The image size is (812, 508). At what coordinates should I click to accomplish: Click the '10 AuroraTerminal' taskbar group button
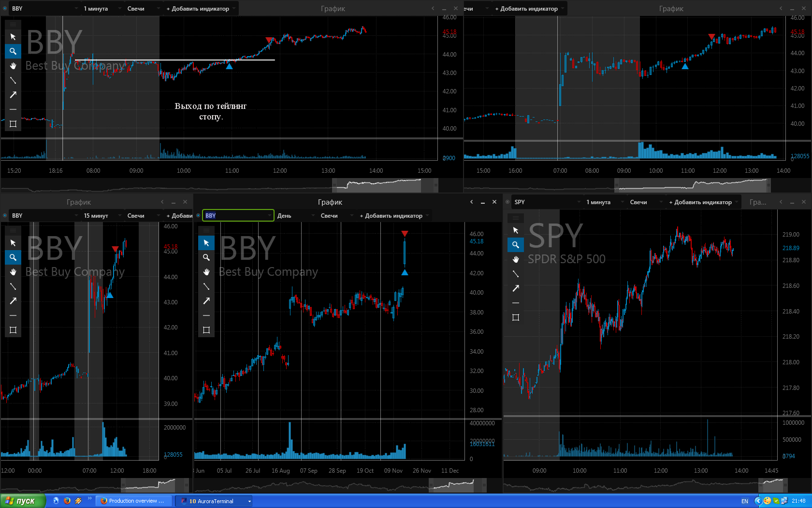[214, 501]
